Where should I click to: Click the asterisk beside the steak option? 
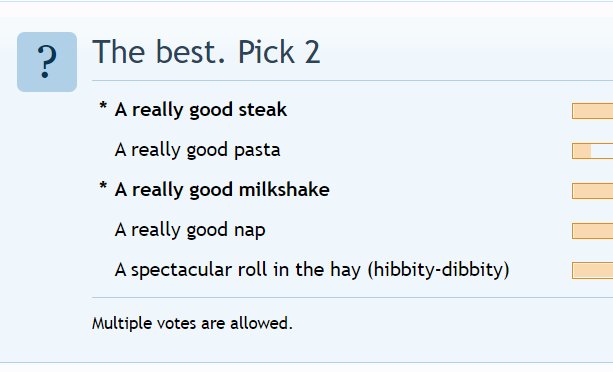pyautogui.click(x=103, y=106)
